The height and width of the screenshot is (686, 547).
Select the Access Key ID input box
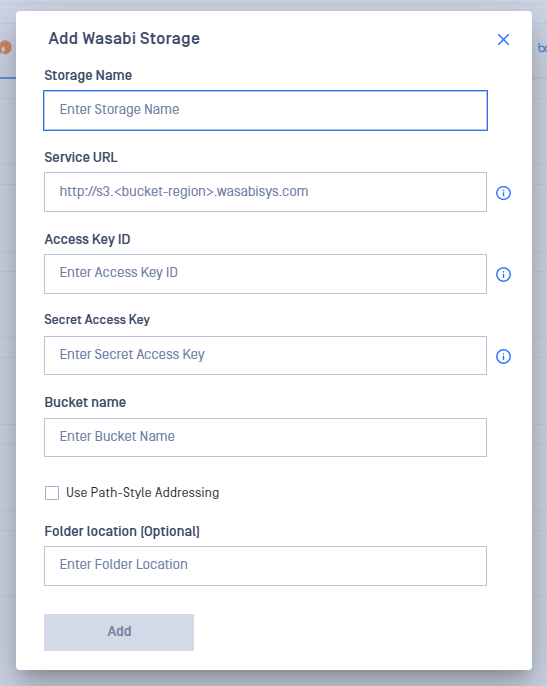pos(265,274)
